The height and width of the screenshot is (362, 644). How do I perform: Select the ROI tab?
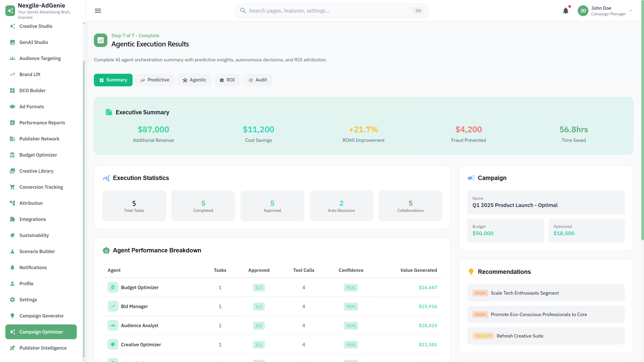click(x=227, y=80)
